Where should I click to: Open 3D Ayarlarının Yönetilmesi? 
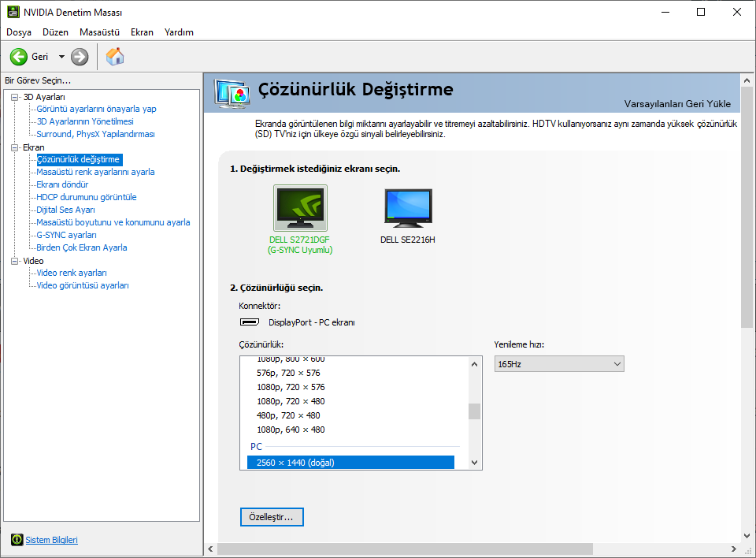click(x=85, y=121)
